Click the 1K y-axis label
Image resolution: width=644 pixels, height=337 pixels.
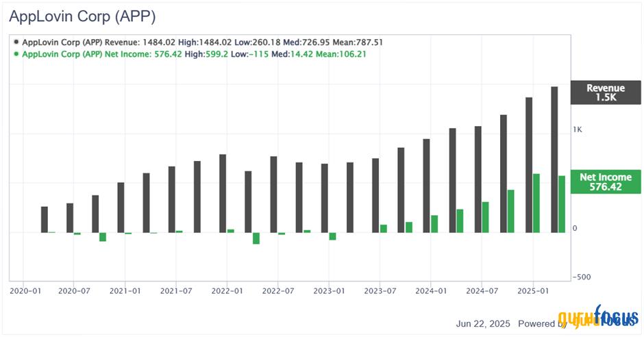click(x=578, y=129)
